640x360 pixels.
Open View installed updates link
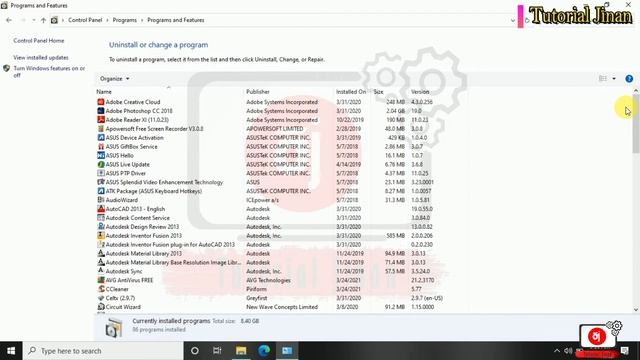pos(41,58)
